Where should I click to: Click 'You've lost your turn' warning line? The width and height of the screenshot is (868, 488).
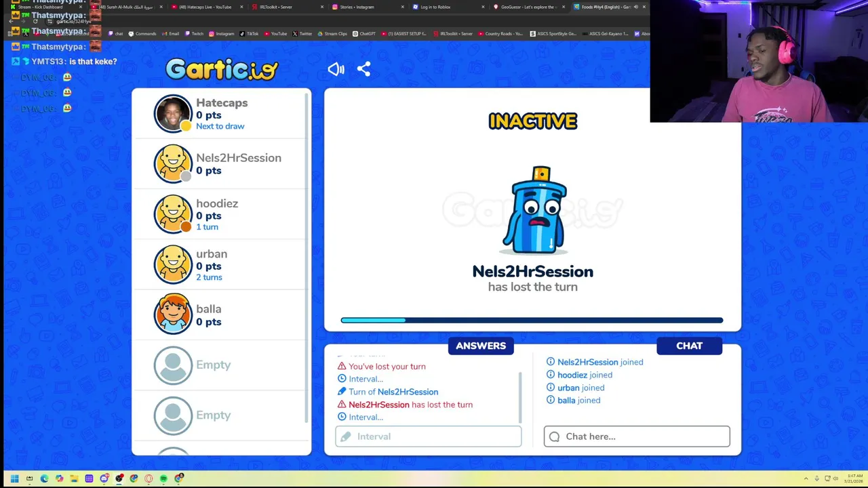click(x=382, y=367)
